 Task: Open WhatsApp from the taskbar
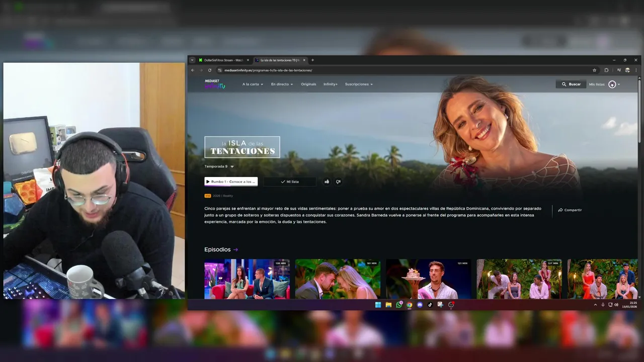pos(399,305)
